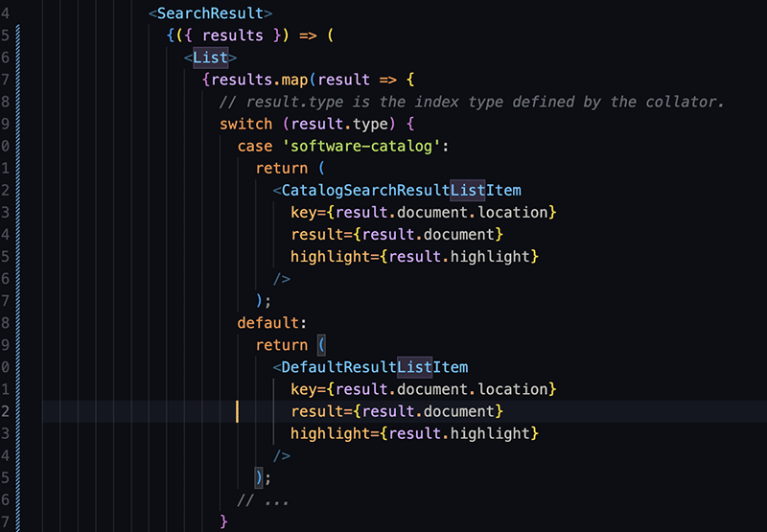Click 'result.document' on the active cursor line
The width and height of the screenshot is (767, 532).
[429, 411]
